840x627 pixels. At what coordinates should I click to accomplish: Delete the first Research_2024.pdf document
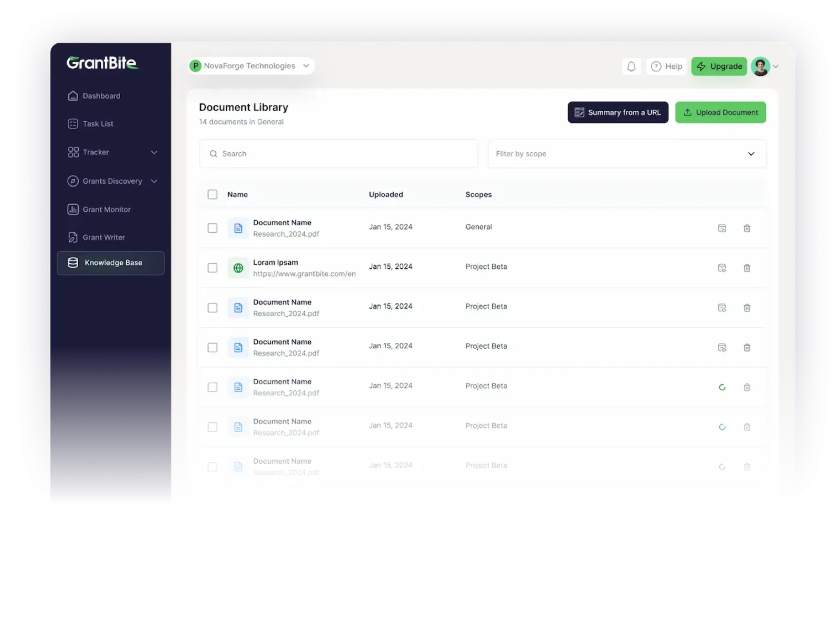pos(747,228)
